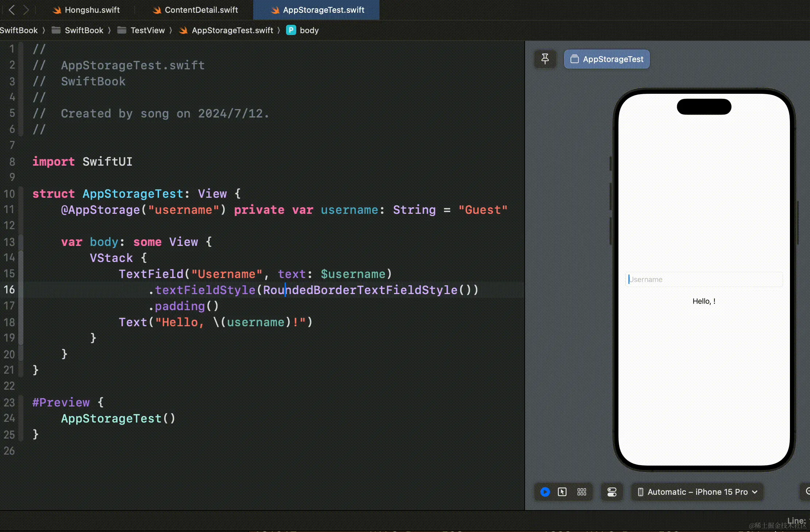Screen dimensions: 810x532
Task: Open the preview Variants grid
Action: tap(582, 492)
